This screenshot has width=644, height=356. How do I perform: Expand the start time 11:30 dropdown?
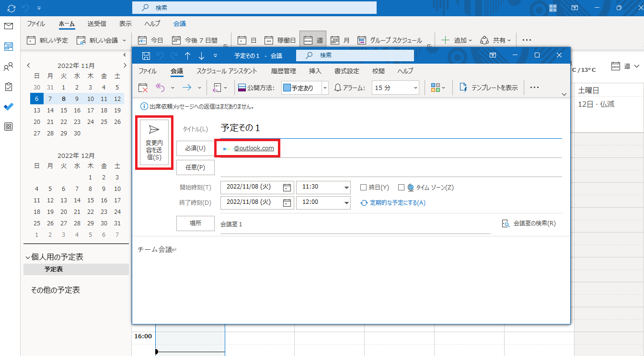[x=346, y=188]
